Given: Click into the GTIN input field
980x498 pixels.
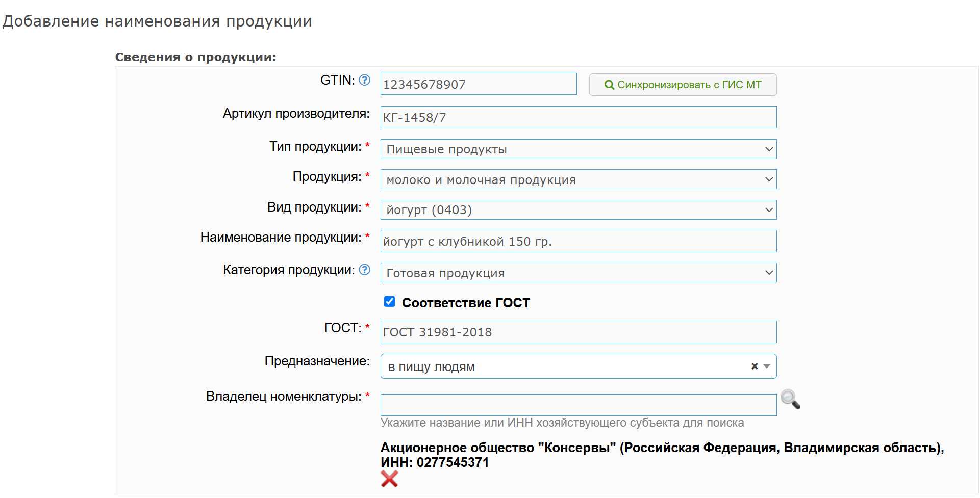Looking at the screenshot, I should (478, 84).
